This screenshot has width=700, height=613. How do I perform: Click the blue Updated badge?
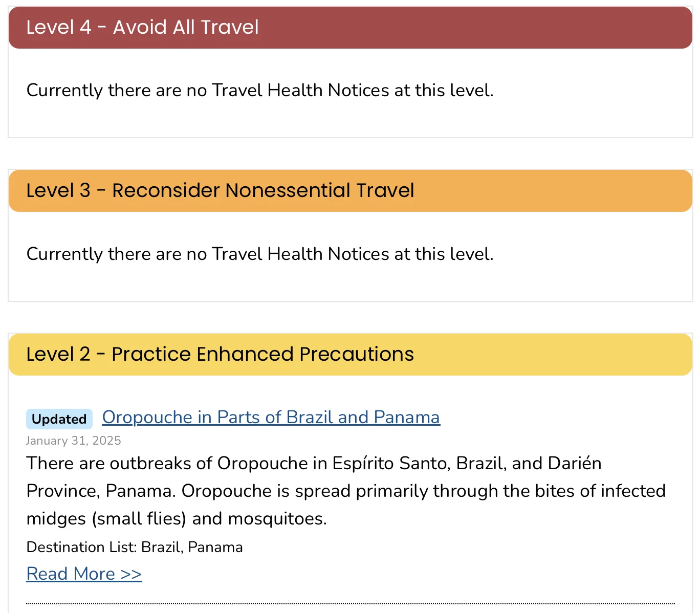[x=59, y=419]
